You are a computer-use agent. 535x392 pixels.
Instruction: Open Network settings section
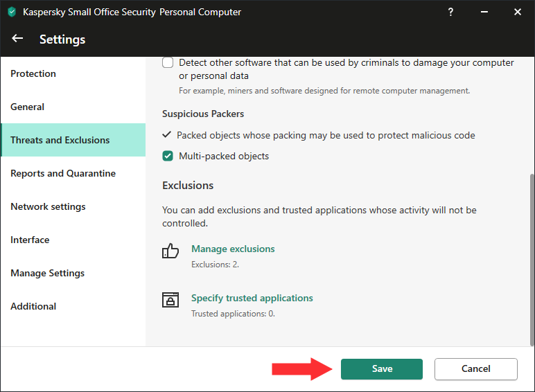pos(73,206)
